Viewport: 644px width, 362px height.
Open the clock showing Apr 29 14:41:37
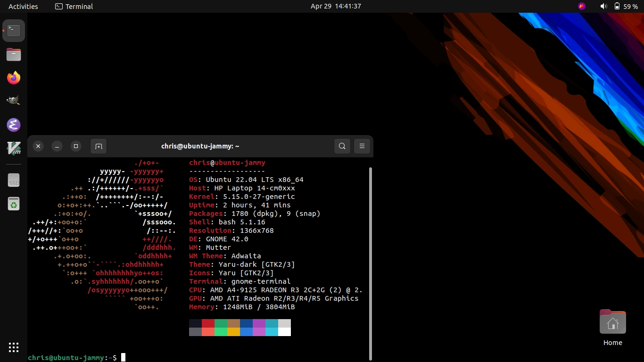tap(336, 6)
